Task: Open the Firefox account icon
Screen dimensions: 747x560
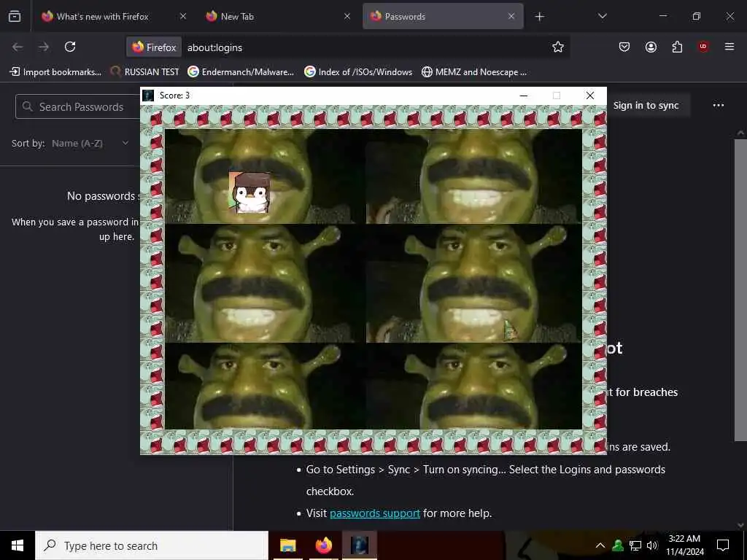Action: pos(651,47)
